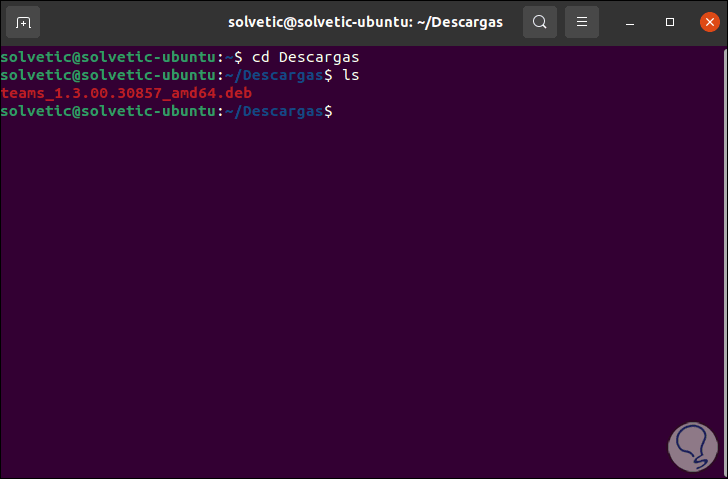Image resolution: width=728 pixels, height=479 pixels.
Task: Click solvetic@solvetic-ubuntu on the last prompt line
Action: point(109,112)
